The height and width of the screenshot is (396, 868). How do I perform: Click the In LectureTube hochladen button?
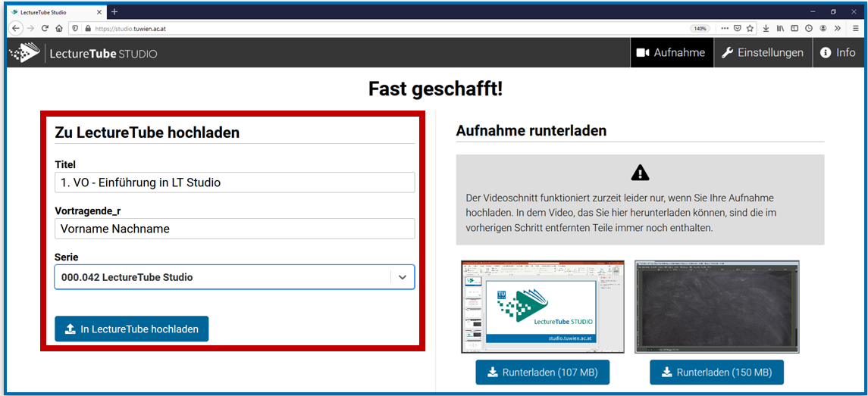(x=132, y=329)
